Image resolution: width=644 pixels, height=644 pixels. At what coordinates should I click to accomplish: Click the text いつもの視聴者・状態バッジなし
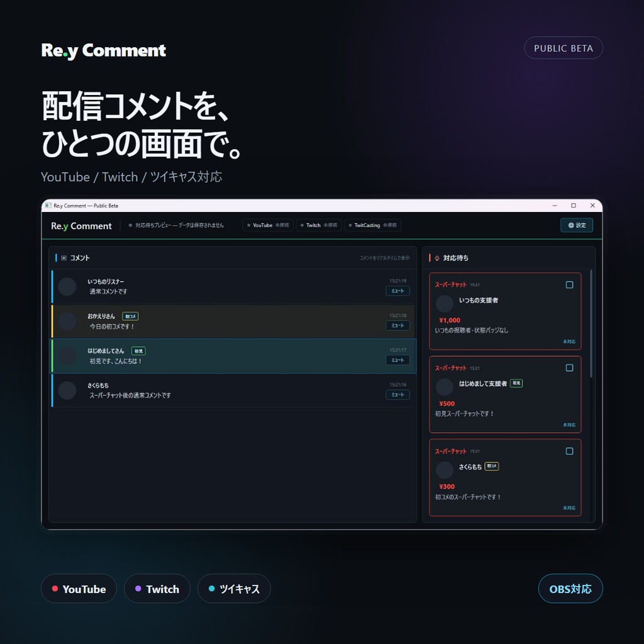pos(472,330)
